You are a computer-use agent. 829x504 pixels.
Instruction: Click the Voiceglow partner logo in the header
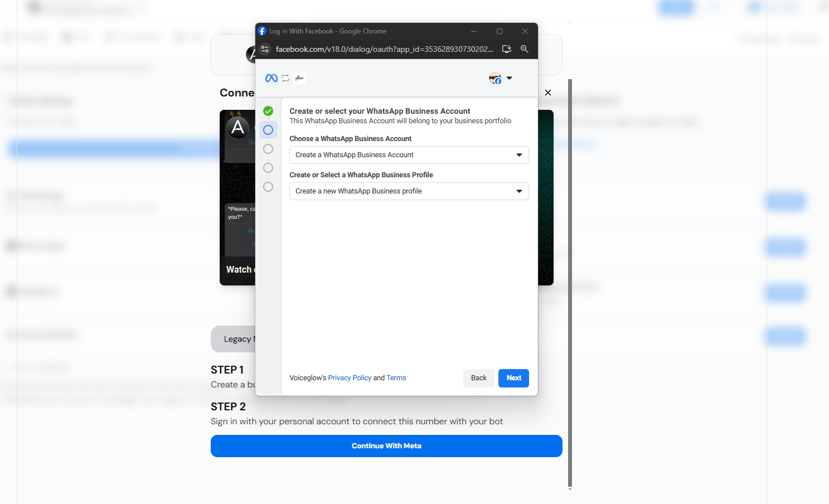tap(299, 78)
